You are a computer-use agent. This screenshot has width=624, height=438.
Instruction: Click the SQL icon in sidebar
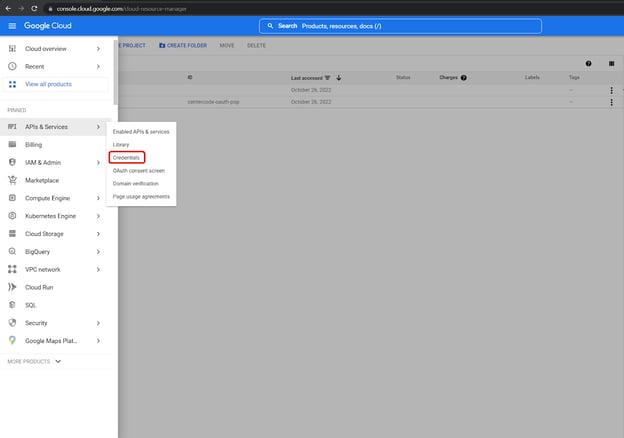[12, 305]
